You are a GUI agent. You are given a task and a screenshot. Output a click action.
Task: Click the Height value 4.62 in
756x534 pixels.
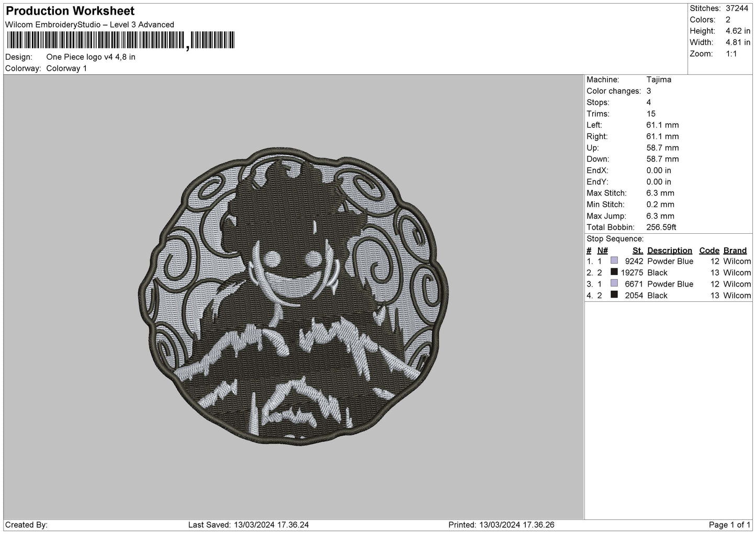[738, 31]
